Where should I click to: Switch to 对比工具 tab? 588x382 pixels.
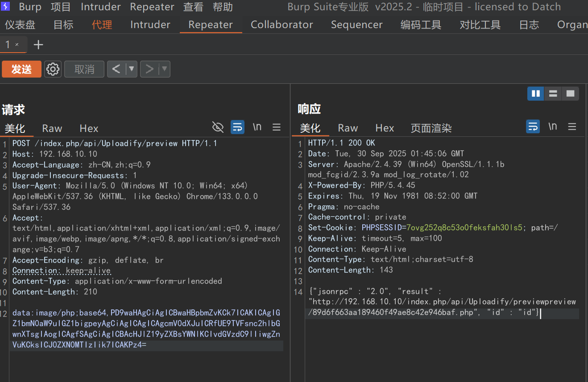click(x=480, y=25)
